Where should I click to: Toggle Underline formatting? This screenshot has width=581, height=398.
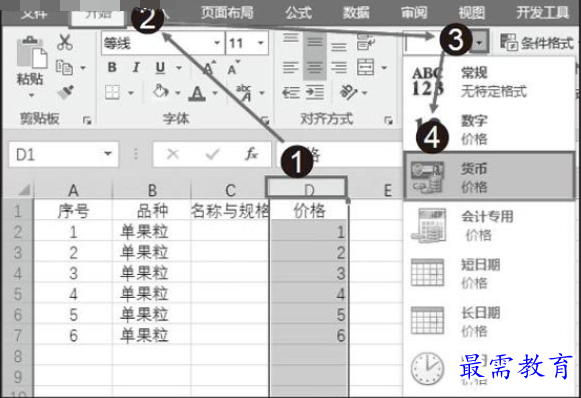(x=160, y=68)
